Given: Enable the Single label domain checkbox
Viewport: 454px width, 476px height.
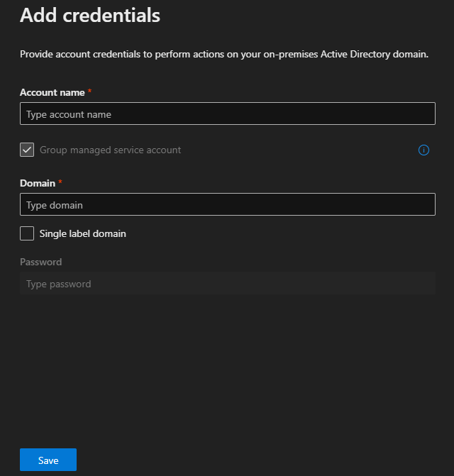Looking at the screenshot, I should coord(27,233).
